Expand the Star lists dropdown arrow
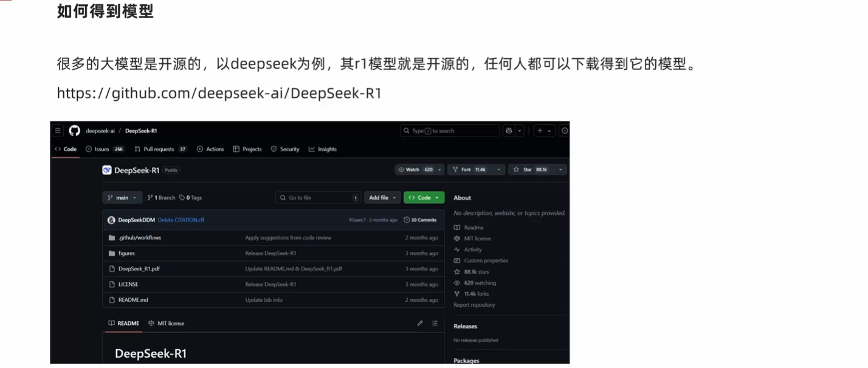 coord(560,170)
